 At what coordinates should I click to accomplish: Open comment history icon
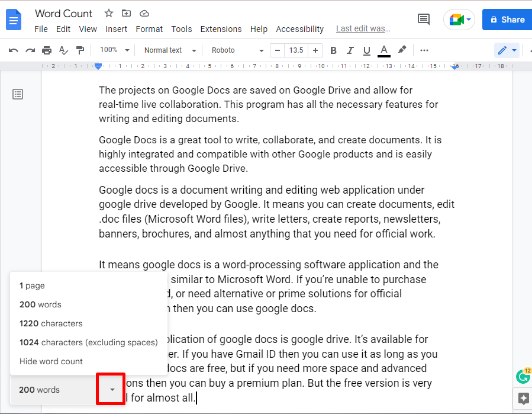click(424, 20)
